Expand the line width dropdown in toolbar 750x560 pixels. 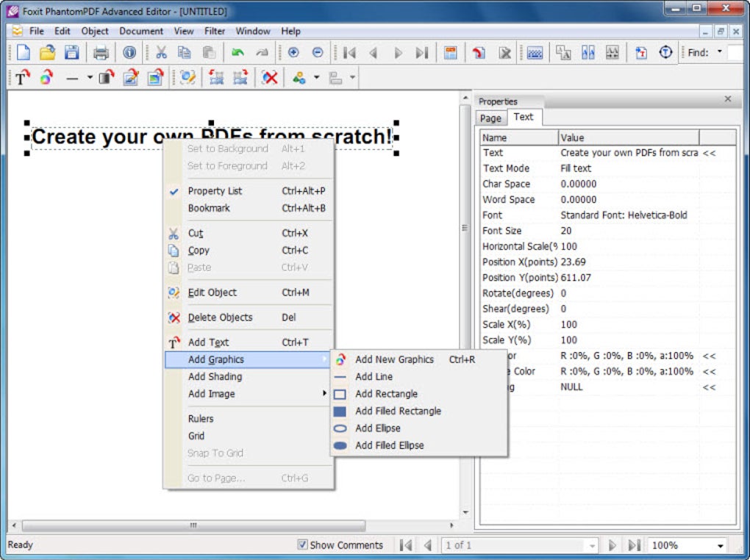(90, 77)
